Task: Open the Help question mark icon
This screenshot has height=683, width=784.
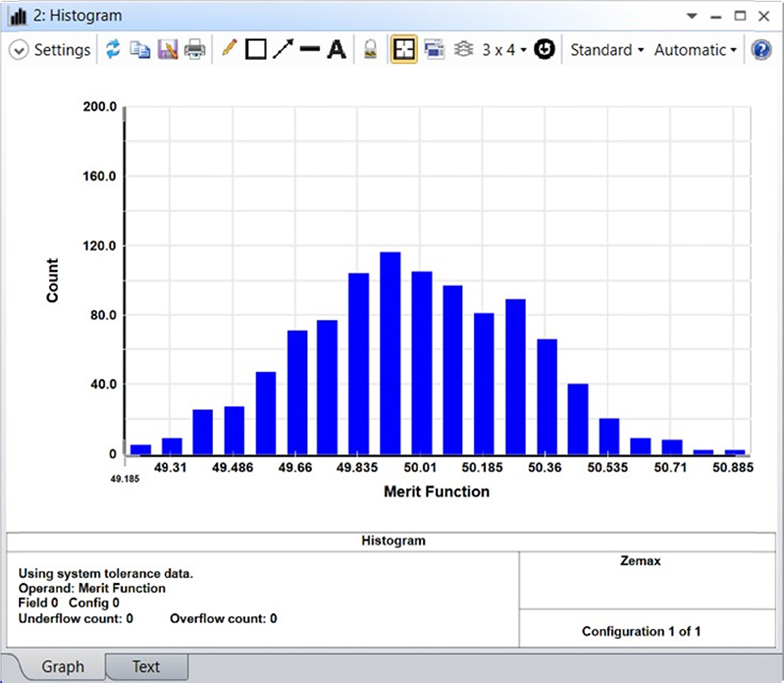Action: pos(761,49)
